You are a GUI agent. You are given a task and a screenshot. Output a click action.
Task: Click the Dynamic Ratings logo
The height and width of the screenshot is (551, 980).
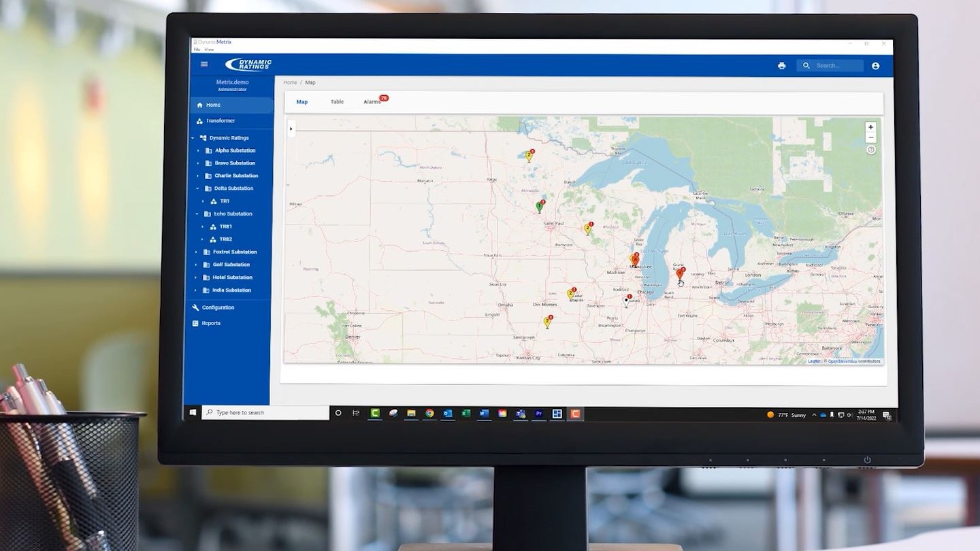tap(248, 64)
